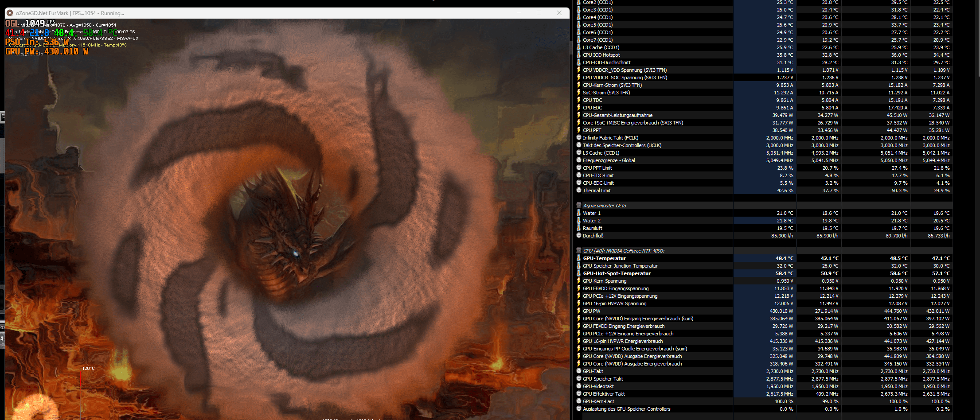Minimize the FurMark window

pyautogui.click(x=519, y=13)
